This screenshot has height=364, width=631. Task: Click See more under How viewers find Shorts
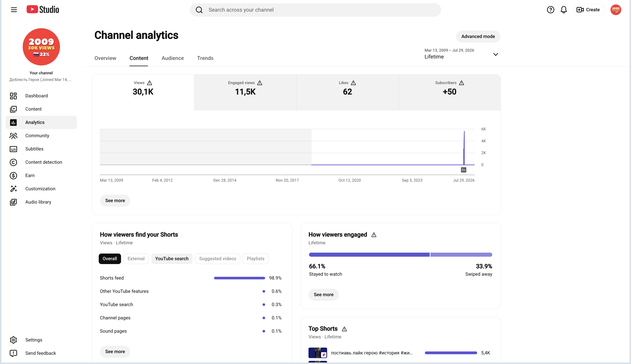point(115,351)
